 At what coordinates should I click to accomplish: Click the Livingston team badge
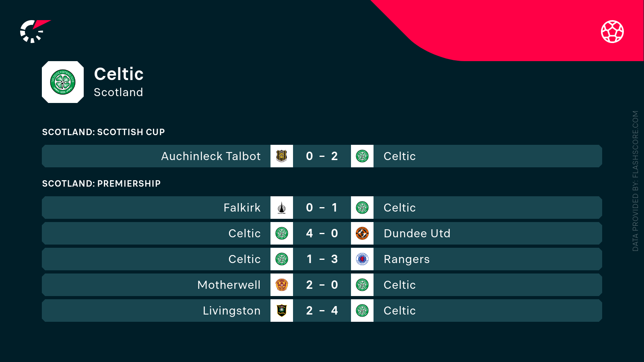coord(282,311)
